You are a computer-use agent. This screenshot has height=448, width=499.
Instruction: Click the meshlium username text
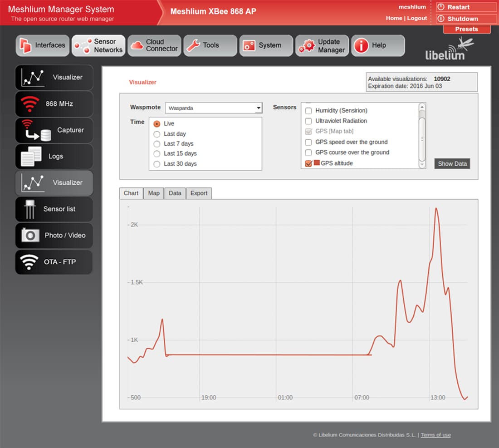pyautogui.click(x=412, y=7)
